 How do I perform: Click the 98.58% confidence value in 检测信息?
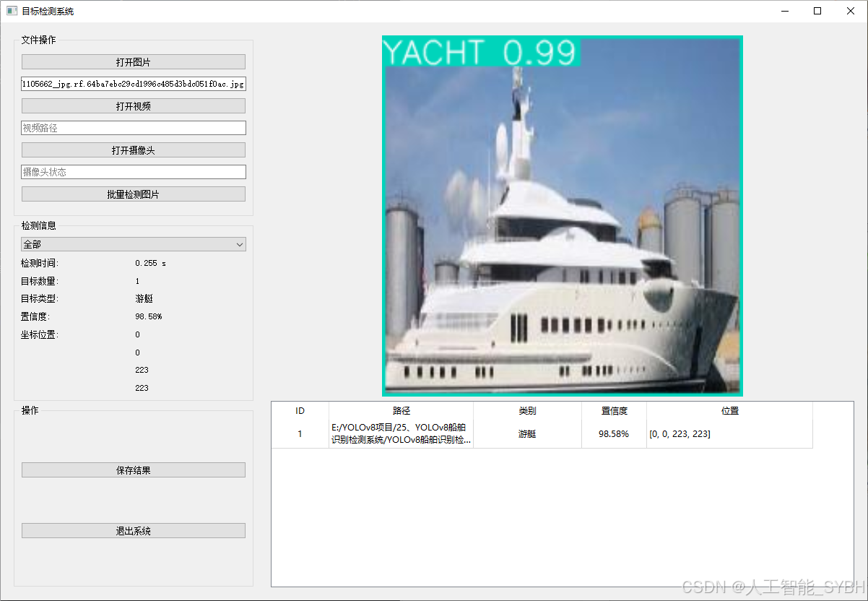point(148,316)
